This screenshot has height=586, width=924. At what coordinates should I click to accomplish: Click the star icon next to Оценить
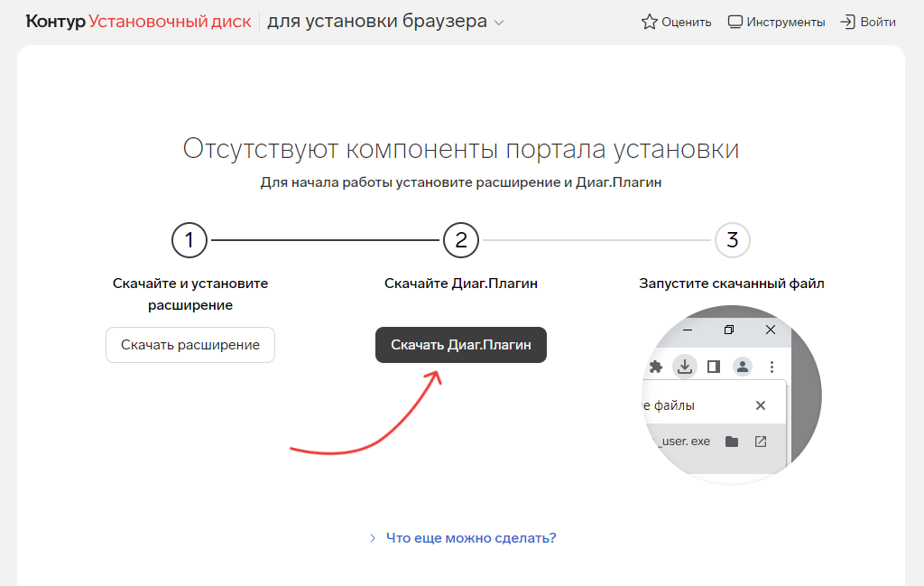coord(649,22)
